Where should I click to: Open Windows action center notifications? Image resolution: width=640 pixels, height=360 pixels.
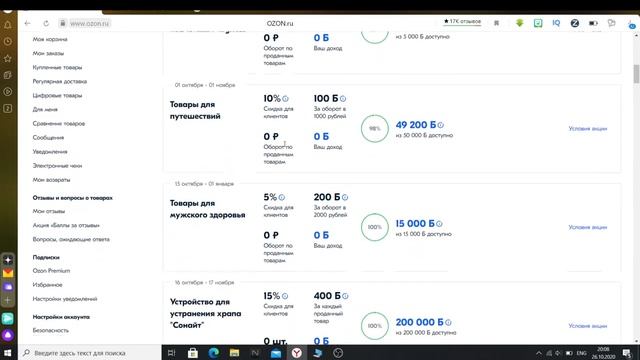[x=627, y=353]
